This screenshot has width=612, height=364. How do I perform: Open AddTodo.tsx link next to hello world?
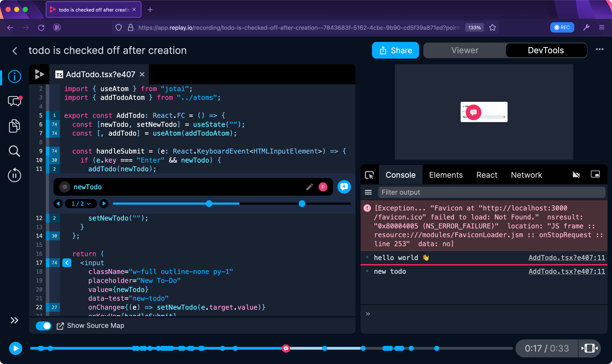567,257
